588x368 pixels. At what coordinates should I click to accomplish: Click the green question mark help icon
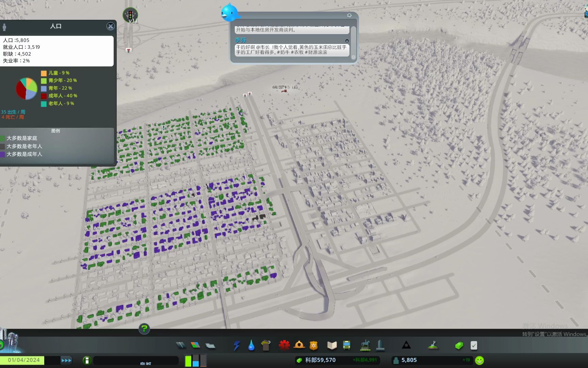tap(144, 328)
